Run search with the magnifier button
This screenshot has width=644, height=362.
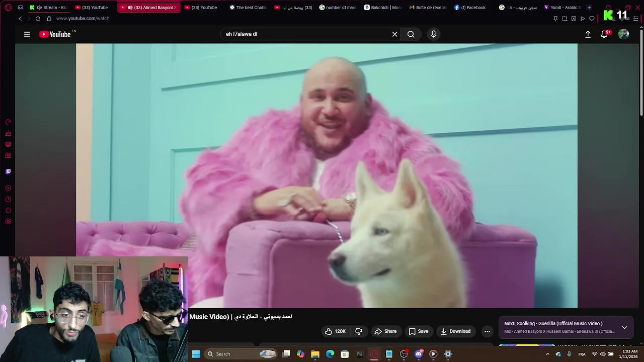[x=411, y=34]
